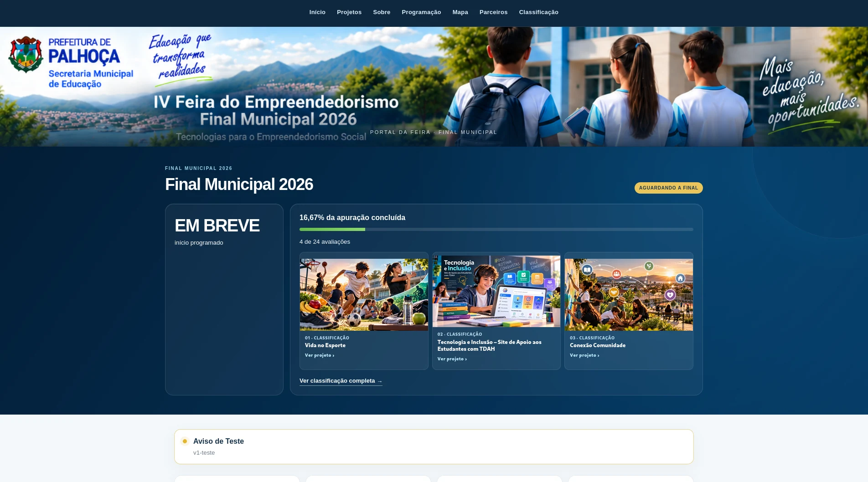Click the início programado text
This screenshot has width=868, height=482.
pos(199,243)
